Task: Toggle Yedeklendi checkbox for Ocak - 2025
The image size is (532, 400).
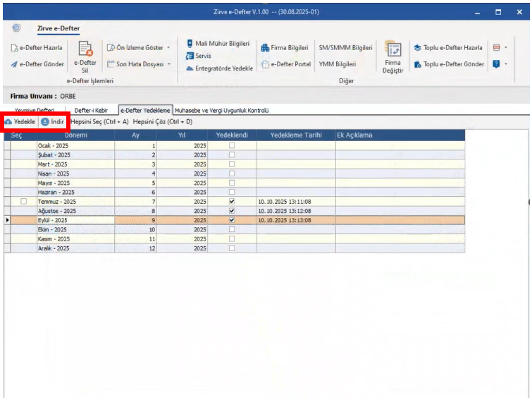Action: click(232, 145)
